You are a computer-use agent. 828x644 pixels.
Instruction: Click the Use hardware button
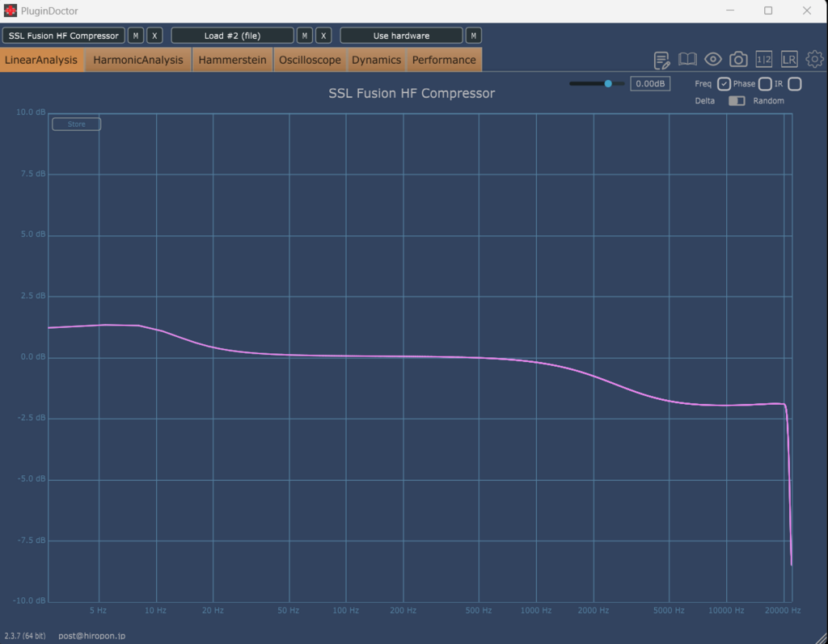pos(401,36)
